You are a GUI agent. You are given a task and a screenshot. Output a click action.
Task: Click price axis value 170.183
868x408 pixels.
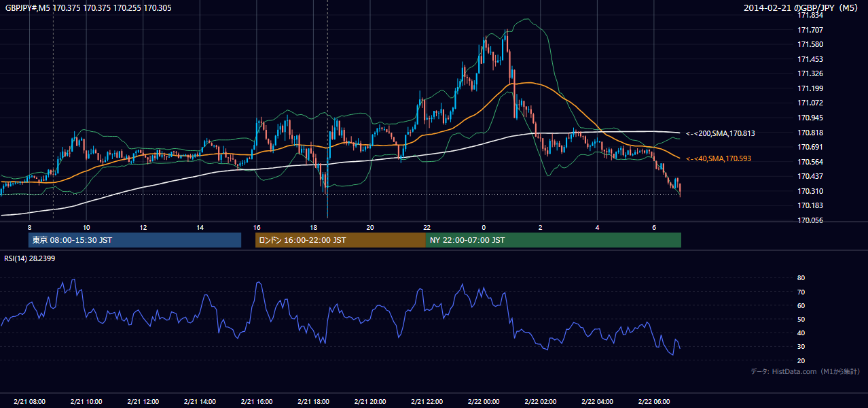810,205
